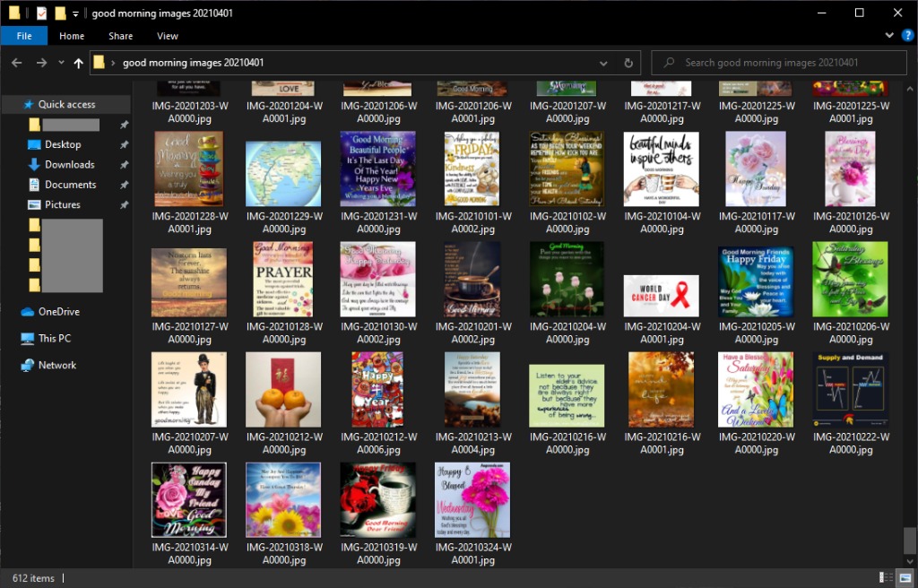Select the World Cancer Day image thumbnail
This screenshot has height=588, width=918.
coord(661,295)
